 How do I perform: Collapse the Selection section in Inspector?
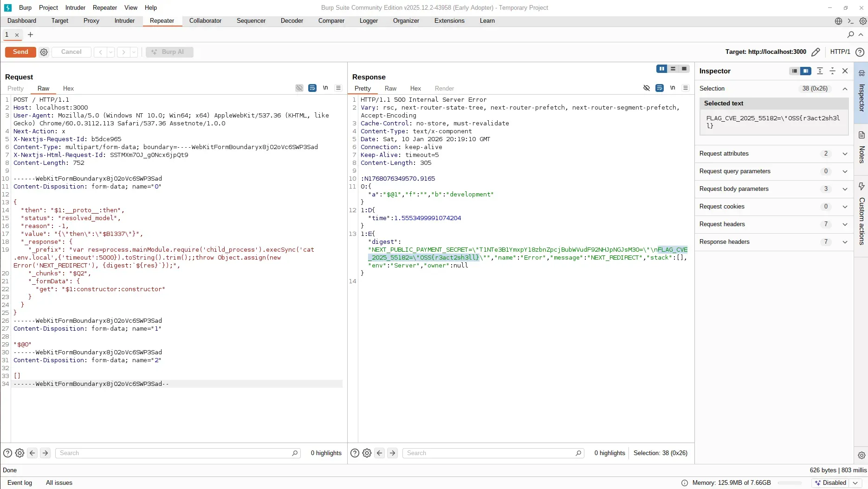[x=844, y=88]
